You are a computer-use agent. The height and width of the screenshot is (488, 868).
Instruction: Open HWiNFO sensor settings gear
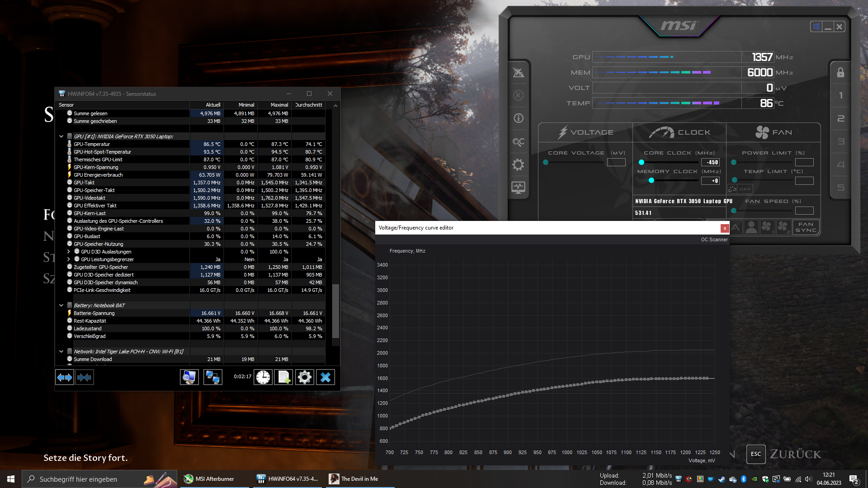[x=305, y=377]
